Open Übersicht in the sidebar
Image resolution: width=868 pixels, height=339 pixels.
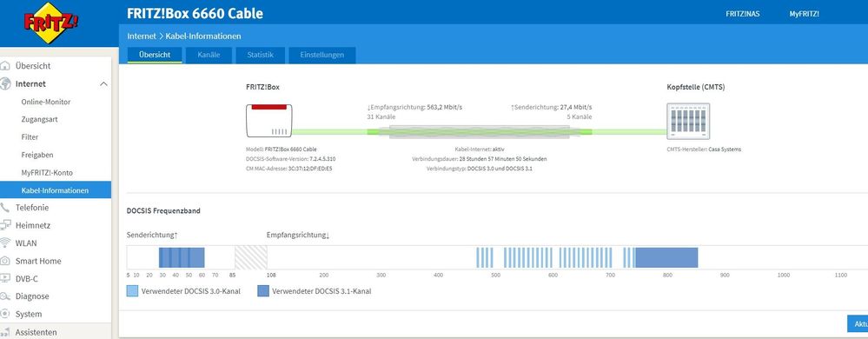(33, 66)
